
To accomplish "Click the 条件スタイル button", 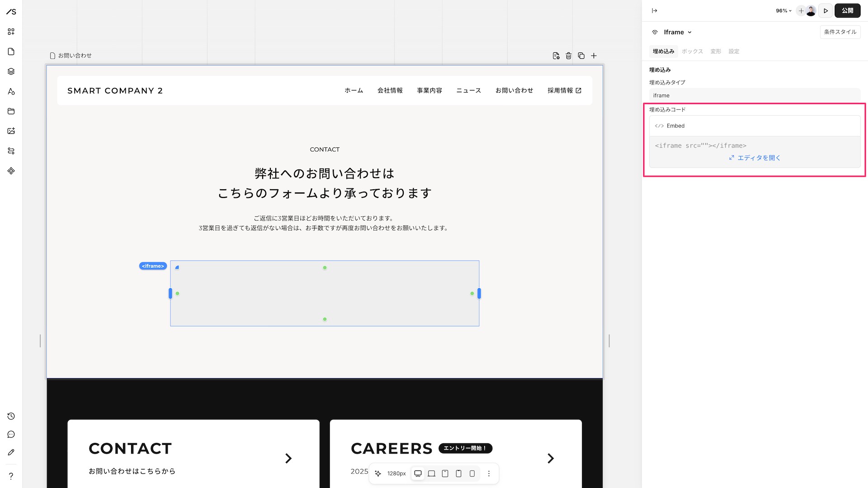I will tap(840, 32).
